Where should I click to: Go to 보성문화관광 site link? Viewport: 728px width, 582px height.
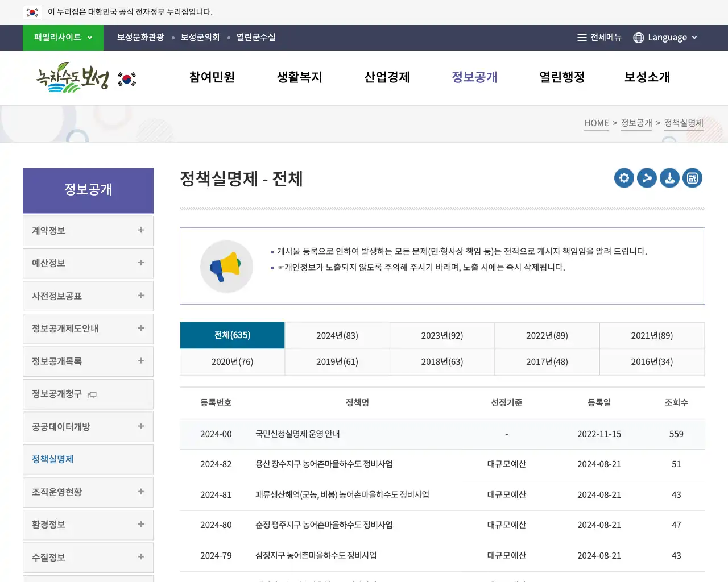pos(140,38)
